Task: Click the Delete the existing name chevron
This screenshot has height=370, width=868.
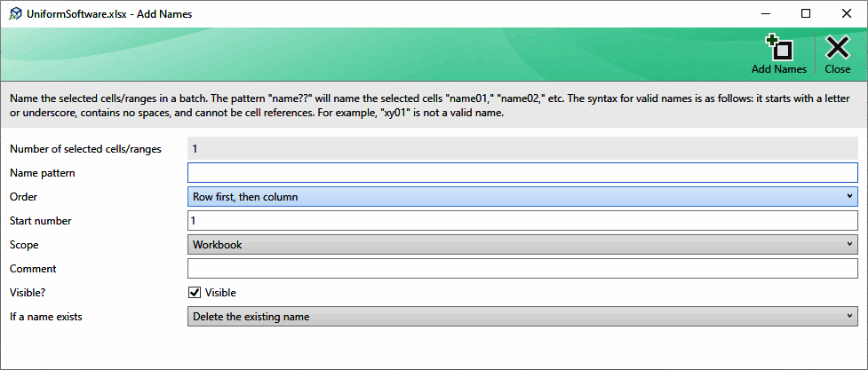Action: click(849, 316)
